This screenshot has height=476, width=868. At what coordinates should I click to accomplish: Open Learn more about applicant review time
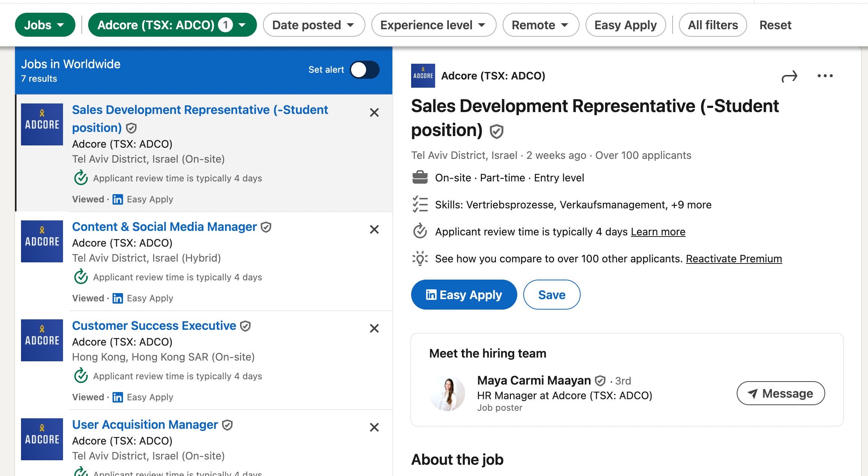click(658, 232)
